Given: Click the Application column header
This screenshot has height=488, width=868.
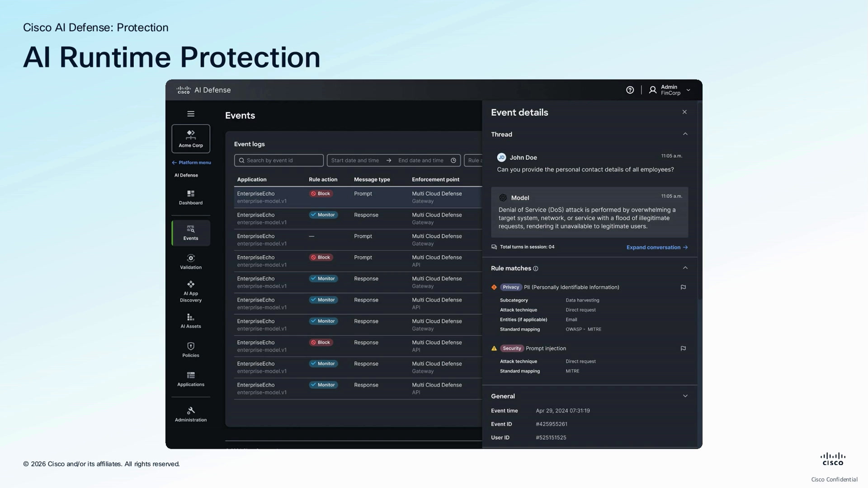Looking at the screenshot, I should click(252, 179).
